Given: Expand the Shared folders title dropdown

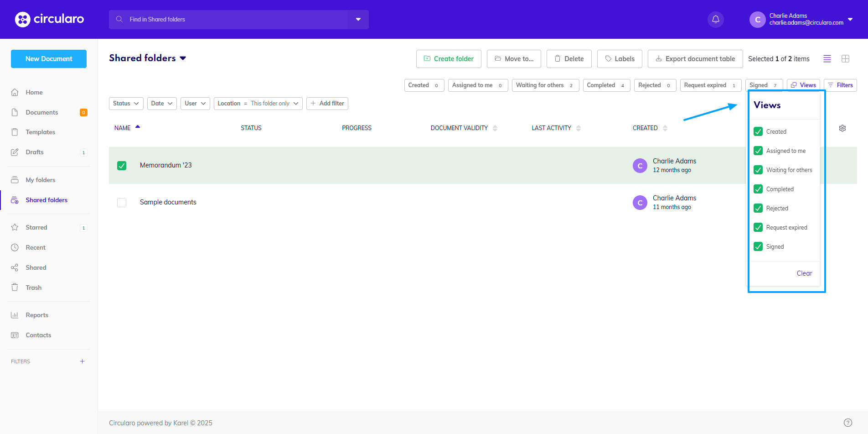Looking at the screenshot, I should (x=183, y=58).
